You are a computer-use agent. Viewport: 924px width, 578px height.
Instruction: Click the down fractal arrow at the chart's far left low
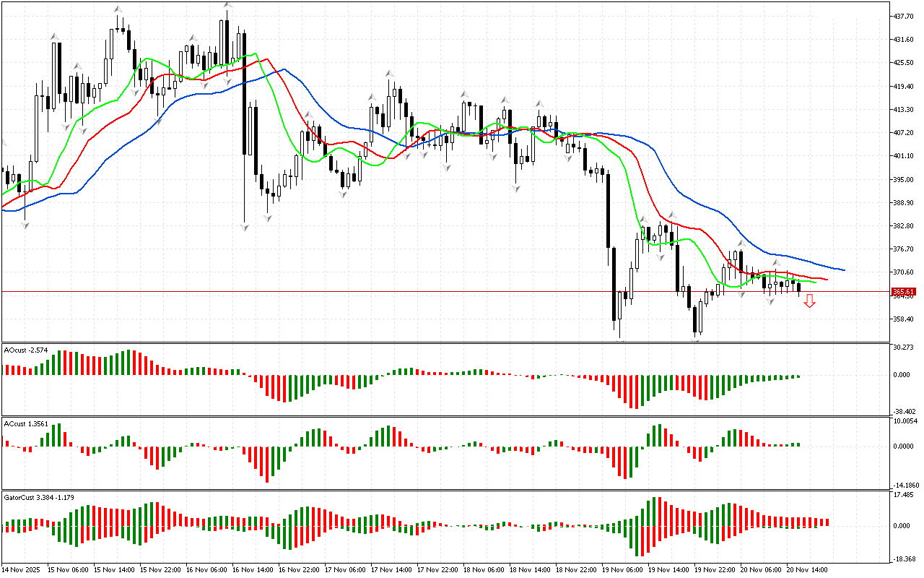pyautogui.click(x=25, y=226)
